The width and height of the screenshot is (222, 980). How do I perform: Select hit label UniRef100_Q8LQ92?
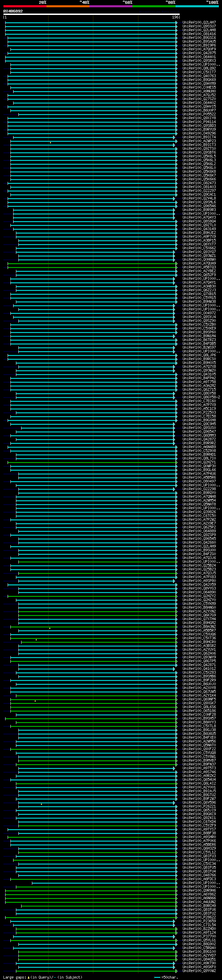pyautogui.click(x=199, y=68)
